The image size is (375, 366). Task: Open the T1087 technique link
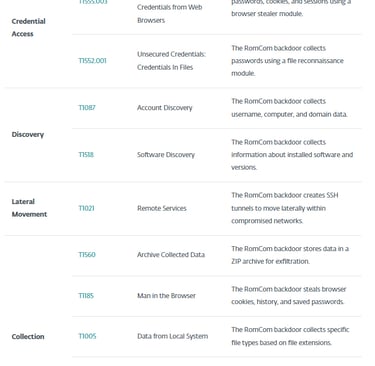(x=87, y=108)
